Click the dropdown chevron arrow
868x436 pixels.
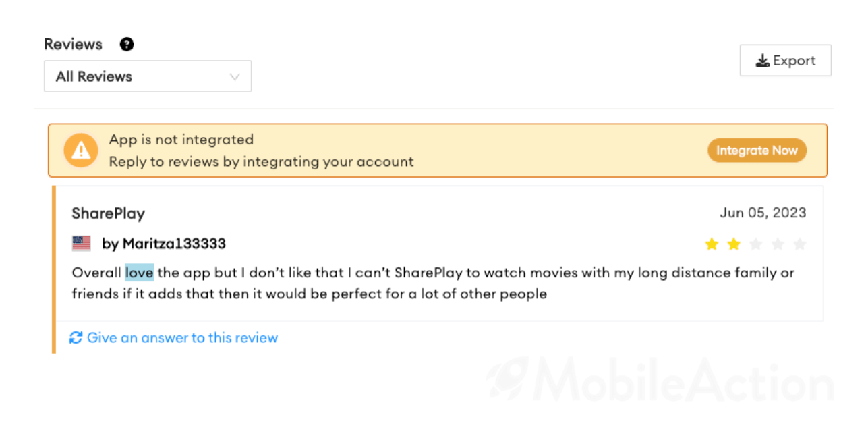click(x=235, y=77)
